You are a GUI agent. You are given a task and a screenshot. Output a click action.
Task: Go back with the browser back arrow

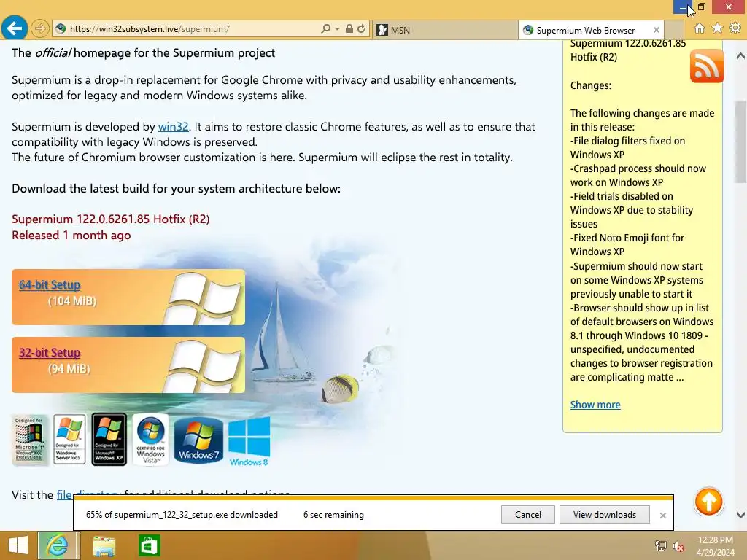click(x=15, y=28)
